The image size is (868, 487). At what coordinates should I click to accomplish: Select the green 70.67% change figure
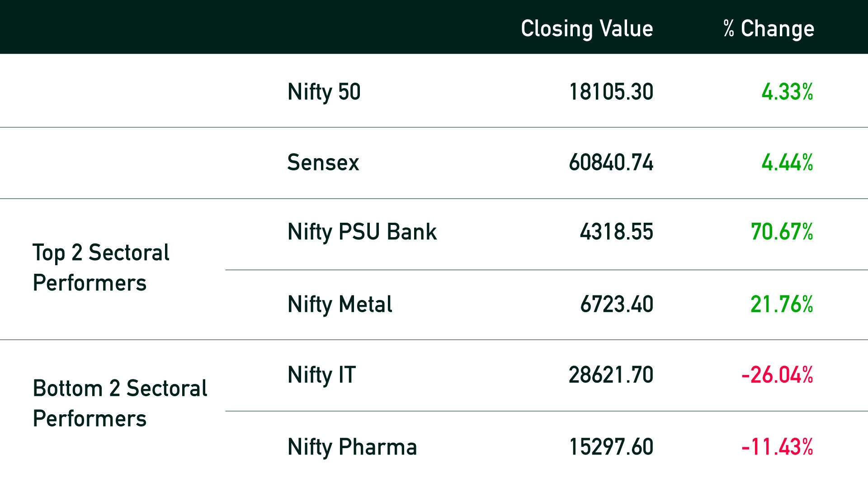click(x=782, y=232)
